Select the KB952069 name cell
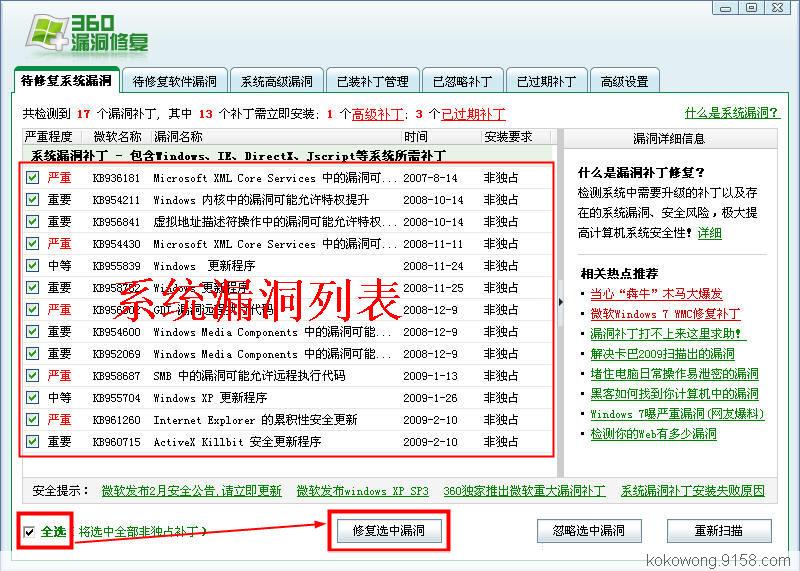 (x=116, y=354)
